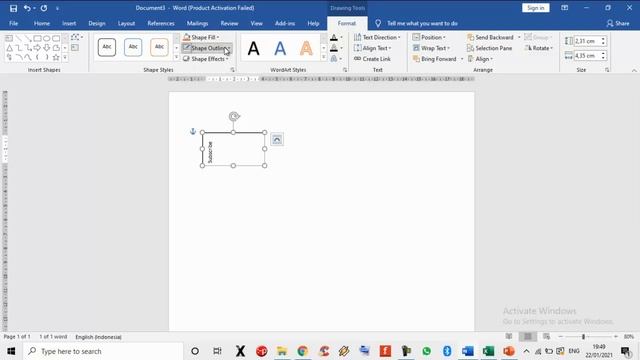640x360 pixels.
Task: Switch to the Home tab
Action: coord(42,24)
